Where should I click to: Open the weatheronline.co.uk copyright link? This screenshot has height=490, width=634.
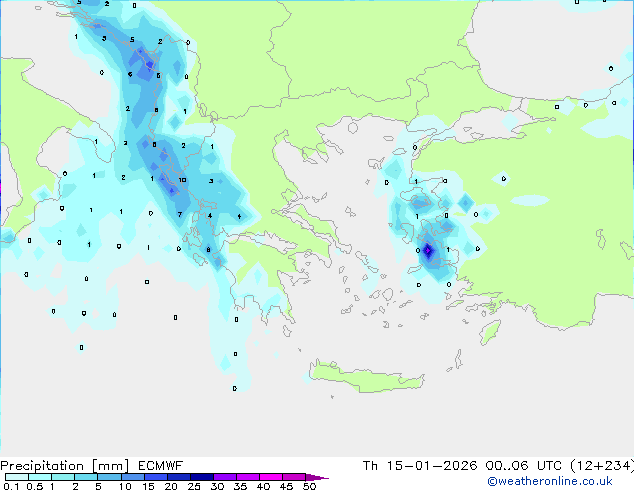tap(550, 481)
